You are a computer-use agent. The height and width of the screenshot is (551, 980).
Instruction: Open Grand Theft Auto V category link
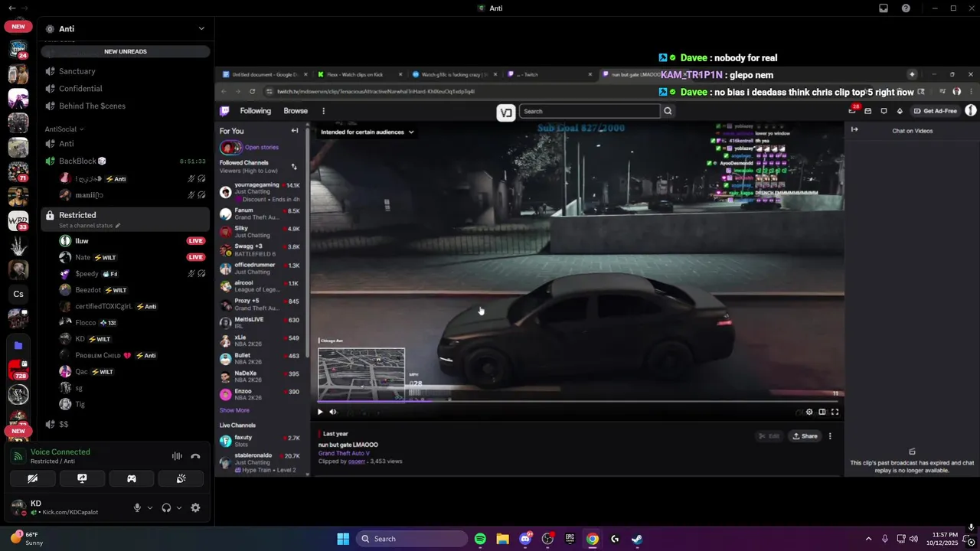point(344,453)
